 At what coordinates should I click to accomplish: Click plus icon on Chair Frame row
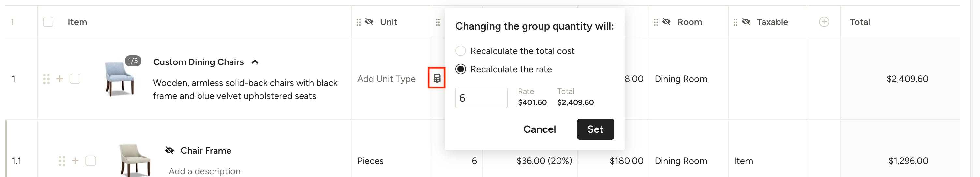coord(75,161)
